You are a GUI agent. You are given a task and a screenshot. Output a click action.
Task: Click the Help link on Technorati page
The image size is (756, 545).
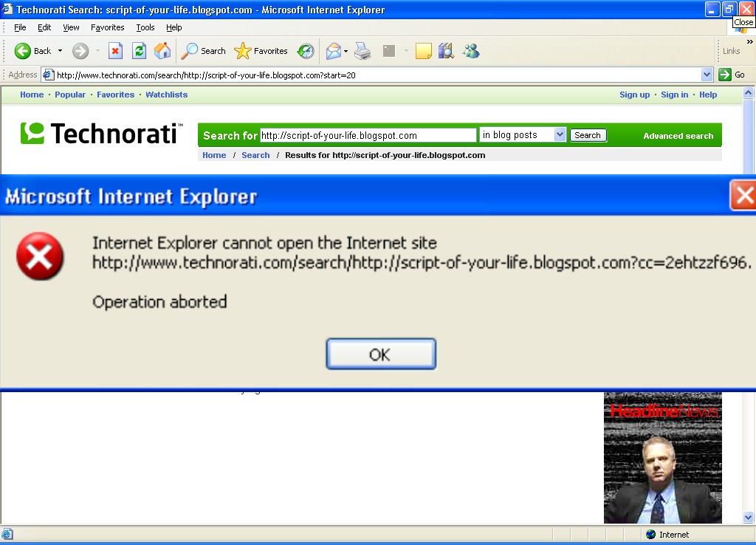click(x=708, y=95)
